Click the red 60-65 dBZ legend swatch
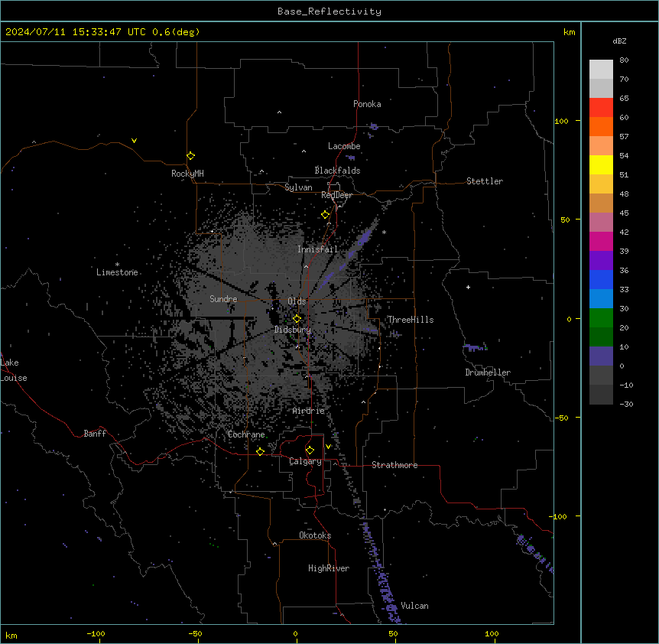This screenshot has height=644, width=659. pyautogui.click(x=601, y=108)
